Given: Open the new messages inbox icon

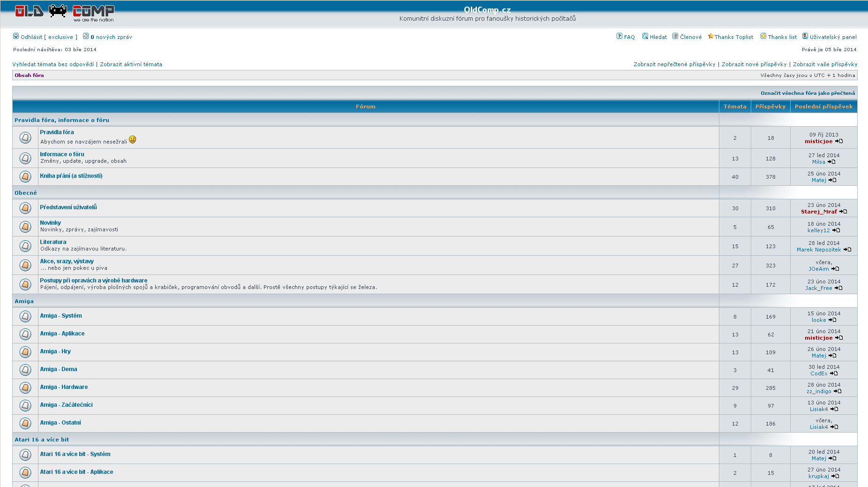Looking at the screenshot, I should coord(86,37).
